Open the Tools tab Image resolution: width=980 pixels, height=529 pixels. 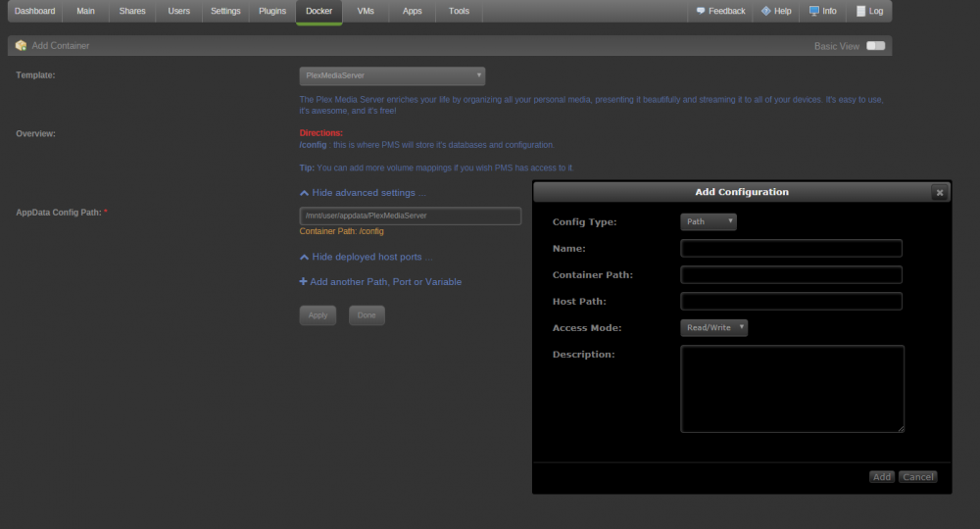pyautogui.click(x=459, y=11)
